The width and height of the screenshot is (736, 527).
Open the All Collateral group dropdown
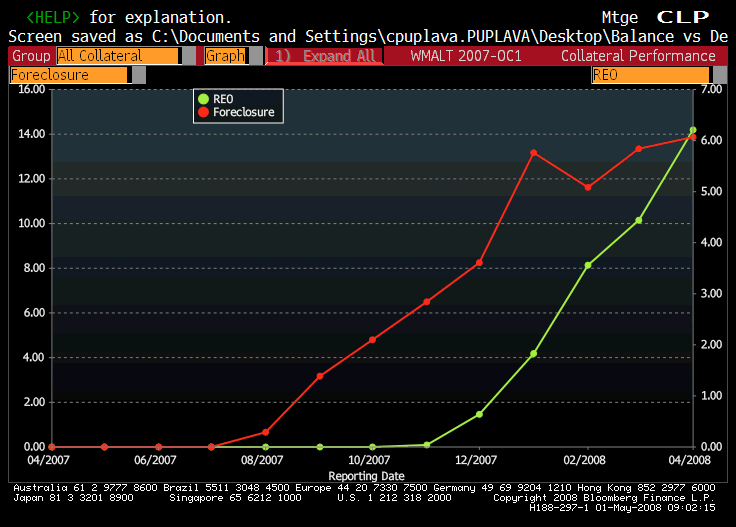[118, 56]
